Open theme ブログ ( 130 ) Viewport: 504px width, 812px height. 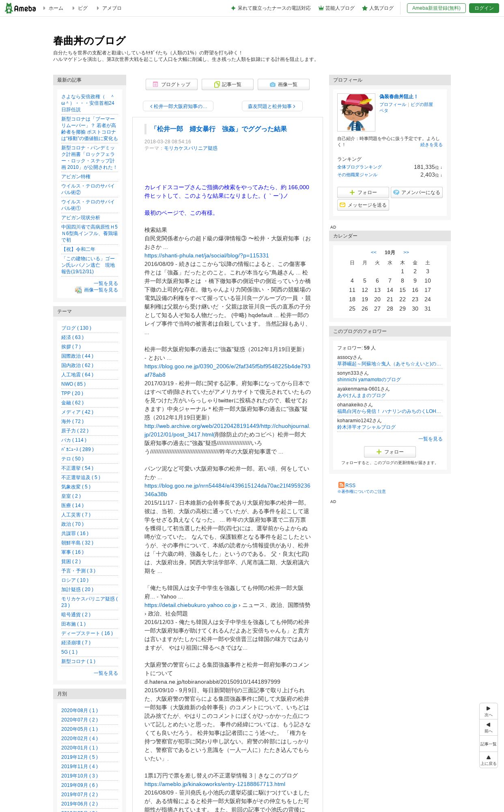coord(76,328)
